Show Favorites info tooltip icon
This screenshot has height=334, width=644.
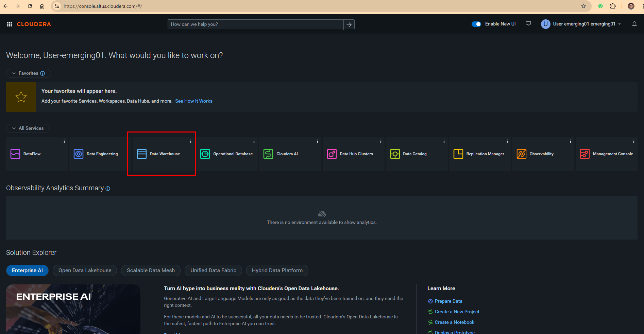click(43, 73)
